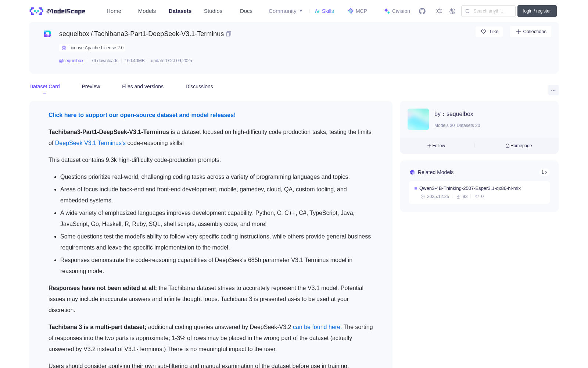Image resolution: width=588 pixels, height=368 pixels.
Task: Click the 'Models 30' count
Action: click(x=444, y=125)
